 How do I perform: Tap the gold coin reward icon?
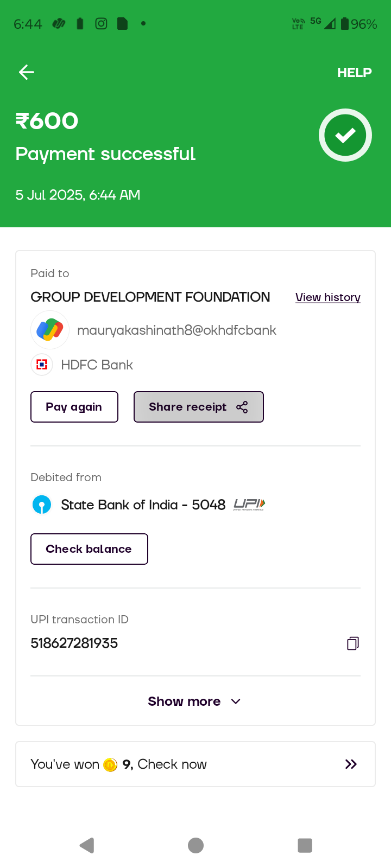[x=110, y=764]
